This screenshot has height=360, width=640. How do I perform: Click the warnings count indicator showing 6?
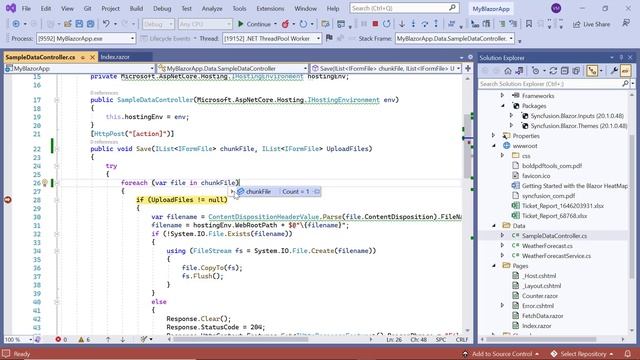pyautogui.click(x=84, y=339)
